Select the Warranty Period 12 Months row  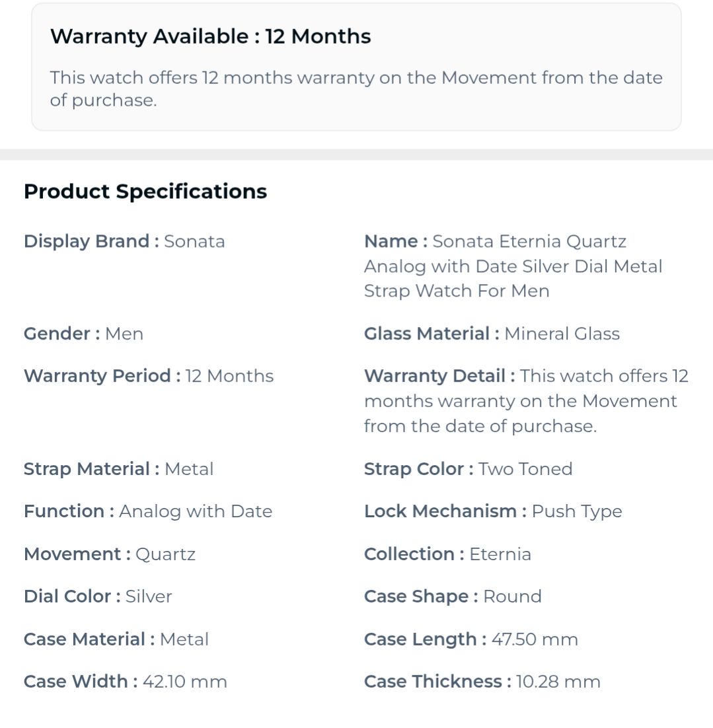(x=149, y=376)
